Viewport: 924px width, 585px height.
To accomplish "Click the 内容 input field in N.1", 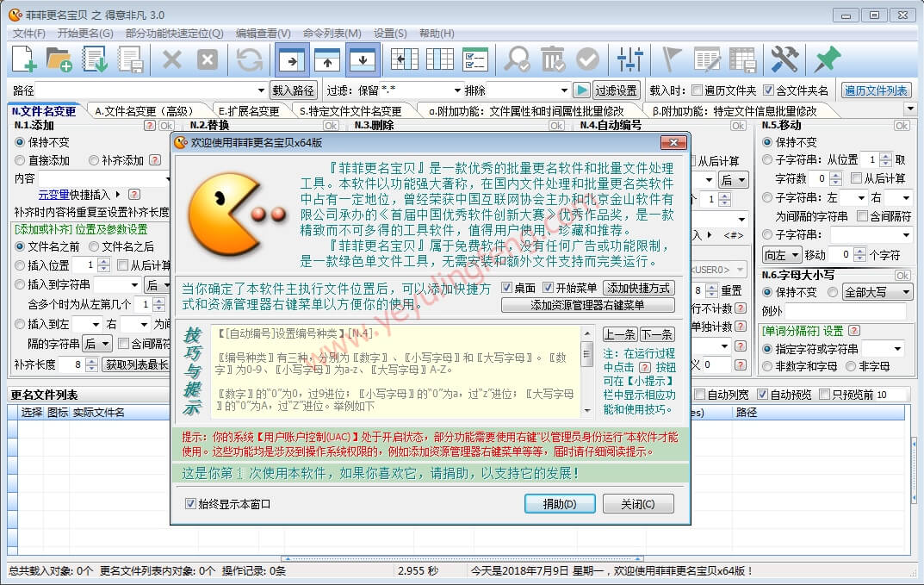I will (x=104, y=178).
